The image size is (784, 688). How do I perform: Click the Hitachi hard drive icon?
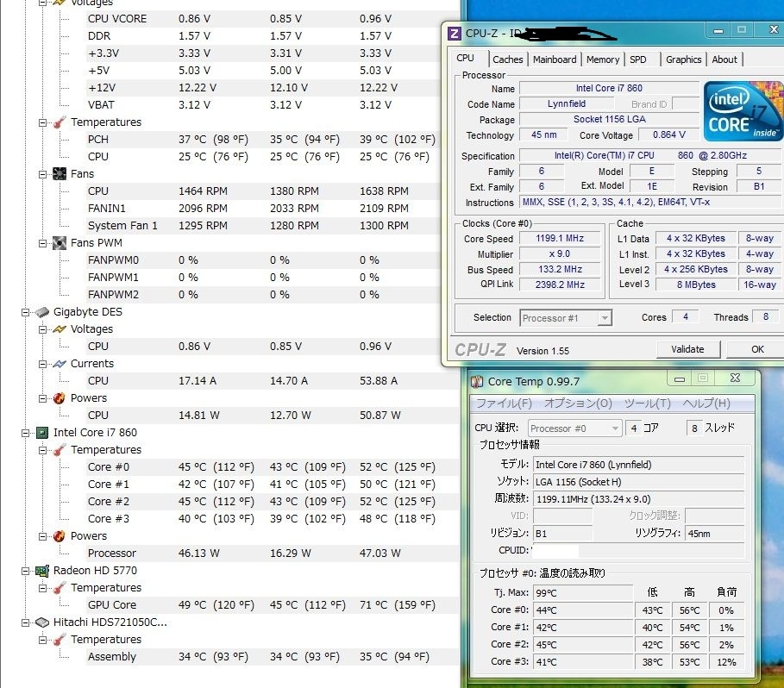tap(42, 622)
